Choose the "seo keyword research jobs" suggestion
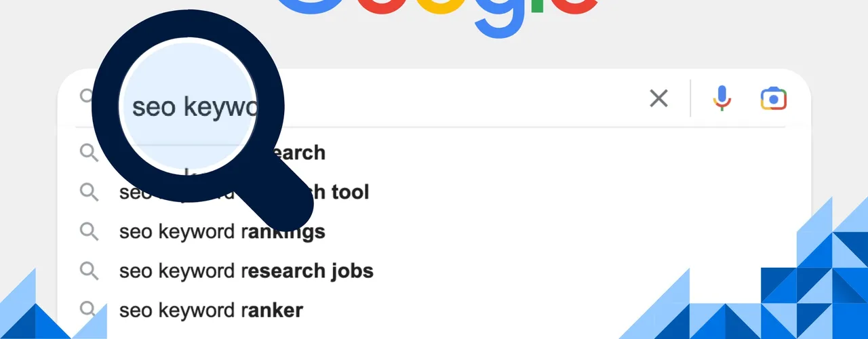The width and height of the screenshot is (868, 339). pyautogui.click(x=246, y=271)
